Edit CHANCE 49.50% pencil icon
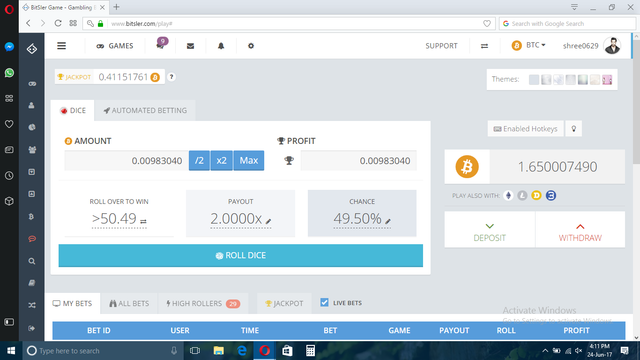Viewport: 640px width, 360px height. (388, 221)
